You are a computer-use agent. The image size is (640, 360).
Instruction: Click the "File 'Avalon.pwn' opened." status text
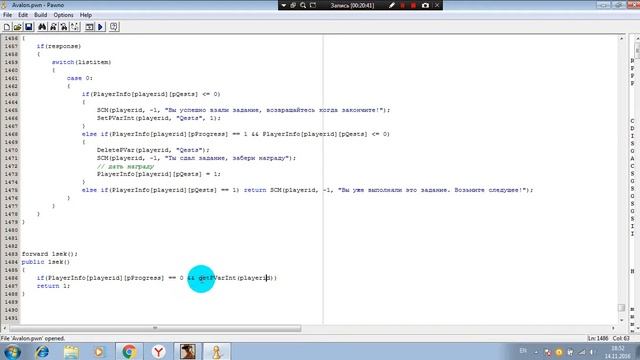tap(33, 338)
